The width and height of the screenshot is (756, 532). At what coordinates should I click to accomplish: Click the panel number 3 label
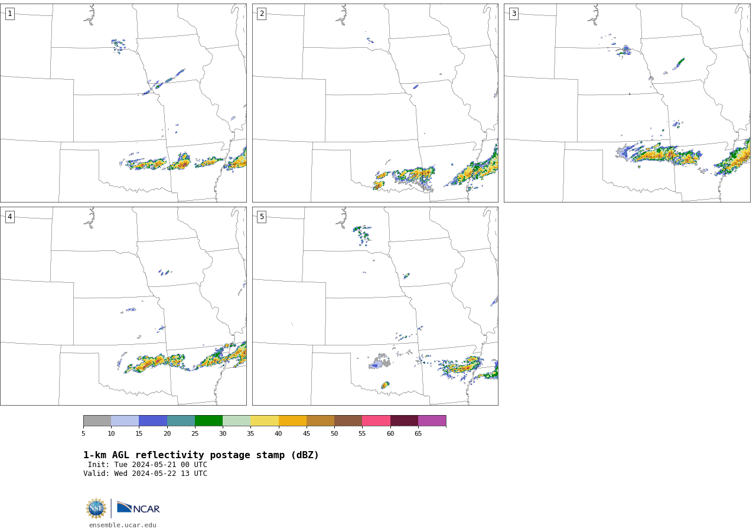click(x=513, y=14)
